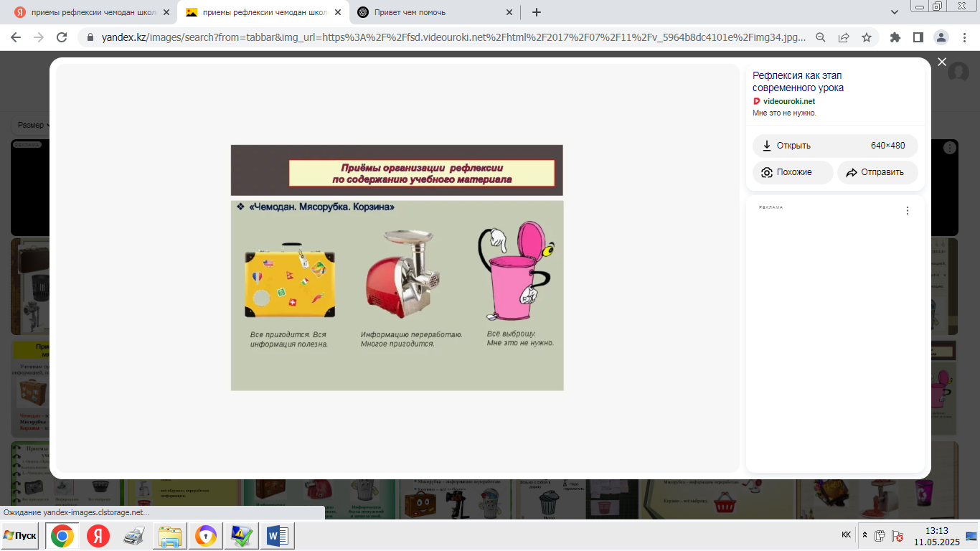Screen dimensions: 980x551
Task: Open the monitor with green checkmark taskbar app
Action: [241, 536]
